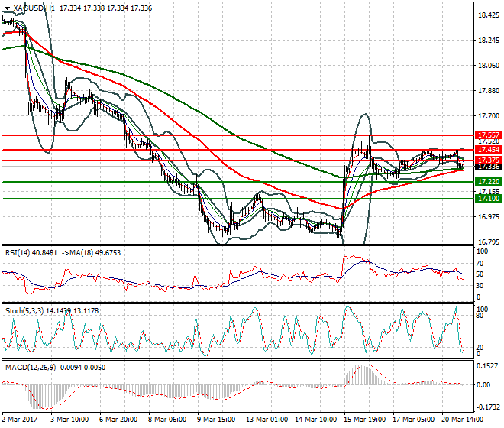Click the Stochastic scale level 20
504x428 pixels.
480,347
